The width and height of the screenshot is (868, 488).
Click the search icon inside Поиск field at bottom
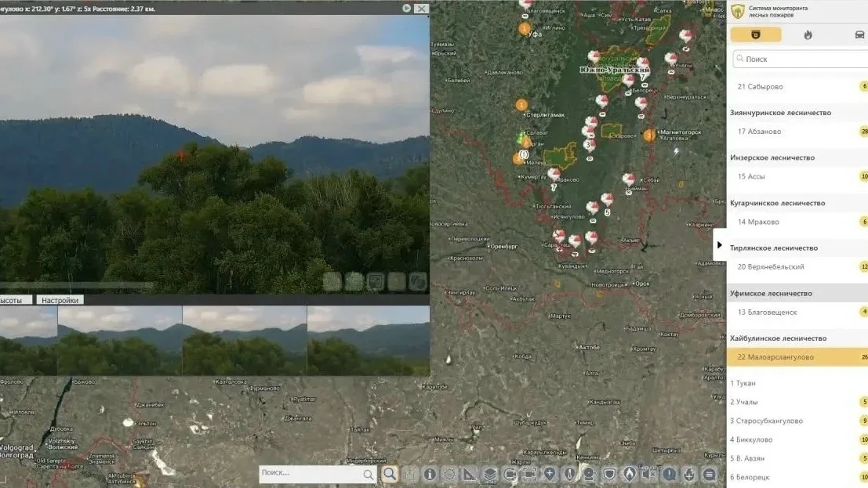(x=368, y=474)
